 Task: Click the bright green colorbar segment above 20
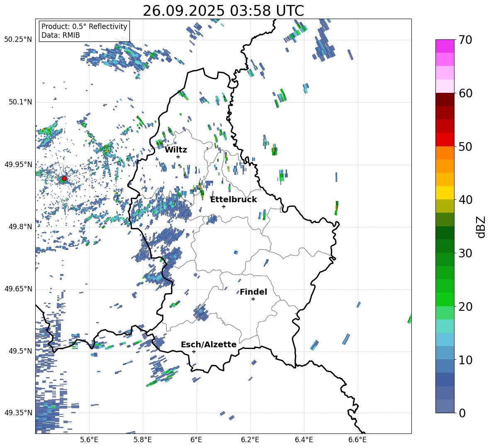point(445,299)
